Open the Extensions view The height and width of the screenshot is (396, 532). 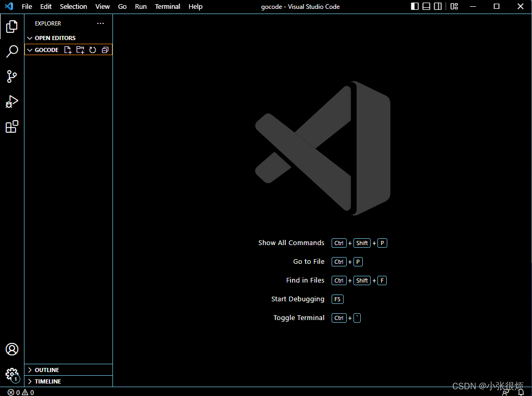click(x=12, y=126)
